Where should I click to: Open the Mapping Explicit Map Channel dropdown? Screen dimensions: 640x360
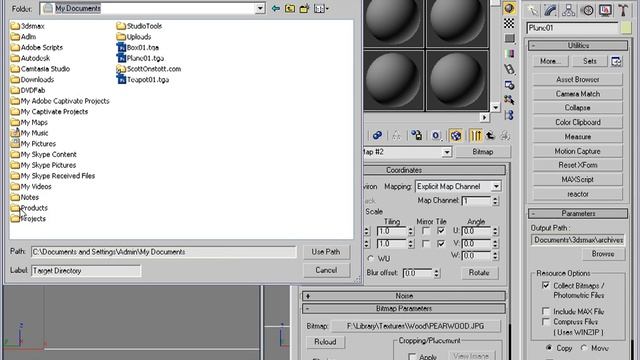click(496, 187)
